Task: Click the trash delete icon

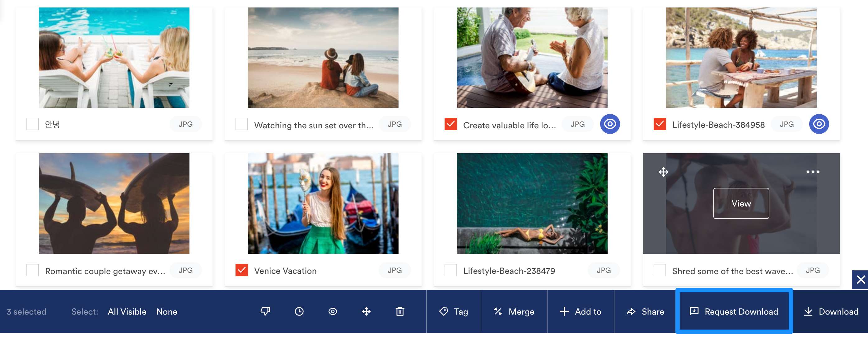Action: [400, 311]
